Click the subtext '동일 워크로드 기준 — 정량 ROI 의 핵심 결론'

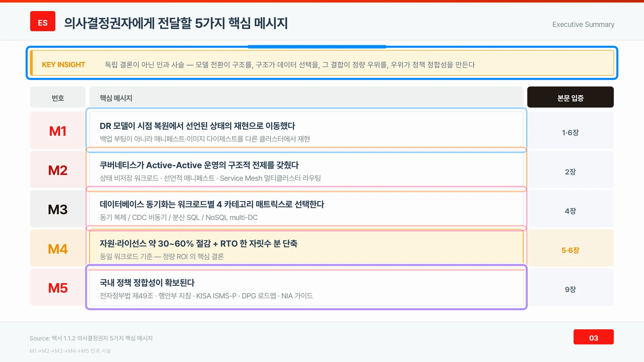click(162, 256)
